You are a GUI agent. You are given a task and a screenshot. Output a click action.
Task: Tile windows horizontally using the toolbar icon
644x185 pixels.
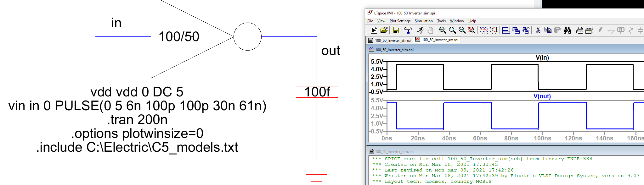click(506, 30)
